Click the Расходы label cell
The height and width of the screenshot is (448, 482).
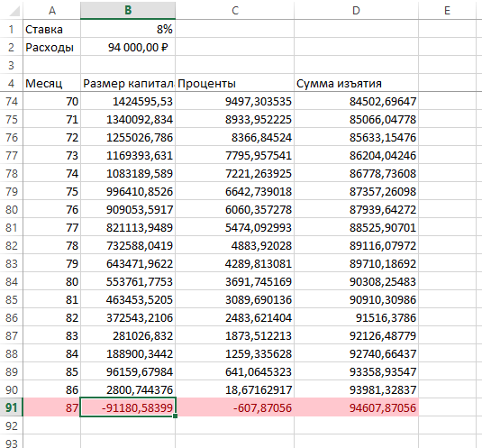pyautogui.click(x=52, y=48)
